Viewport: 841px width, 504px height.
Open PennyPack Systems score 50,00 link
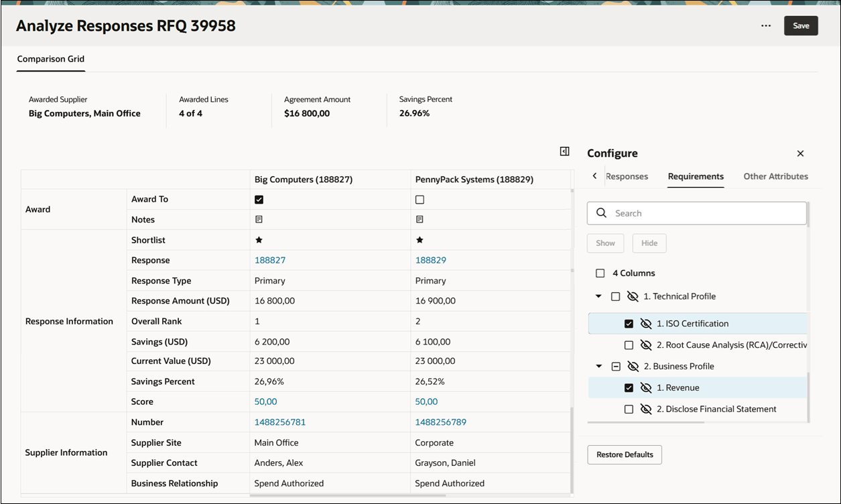(x=426, y=401)
